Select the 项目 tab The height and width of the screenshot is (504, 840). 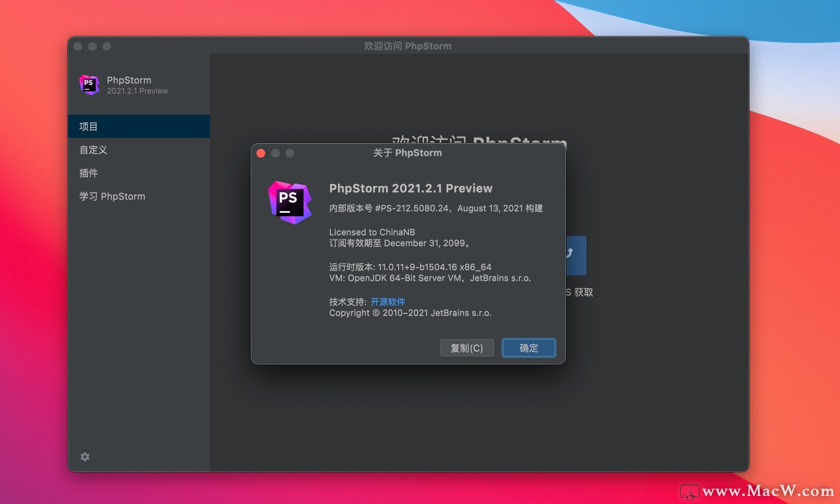pyautogui.click(x=139, y=126)
